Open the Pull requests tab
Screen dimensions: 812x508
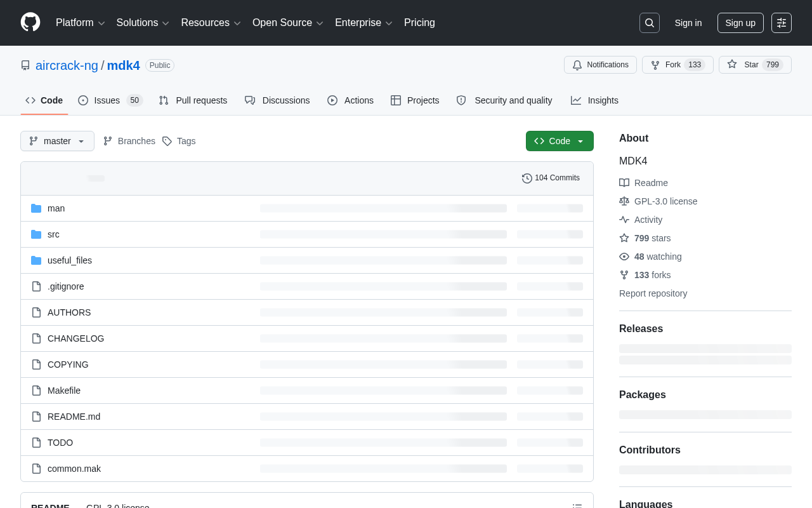click(x=193, y=100)
